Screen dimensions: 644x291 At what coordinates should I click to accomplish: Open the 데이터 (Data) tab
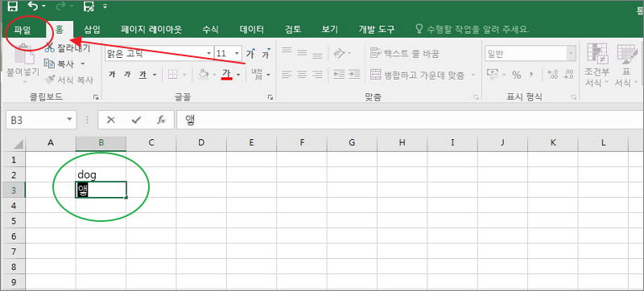click(x=252, y=30)
